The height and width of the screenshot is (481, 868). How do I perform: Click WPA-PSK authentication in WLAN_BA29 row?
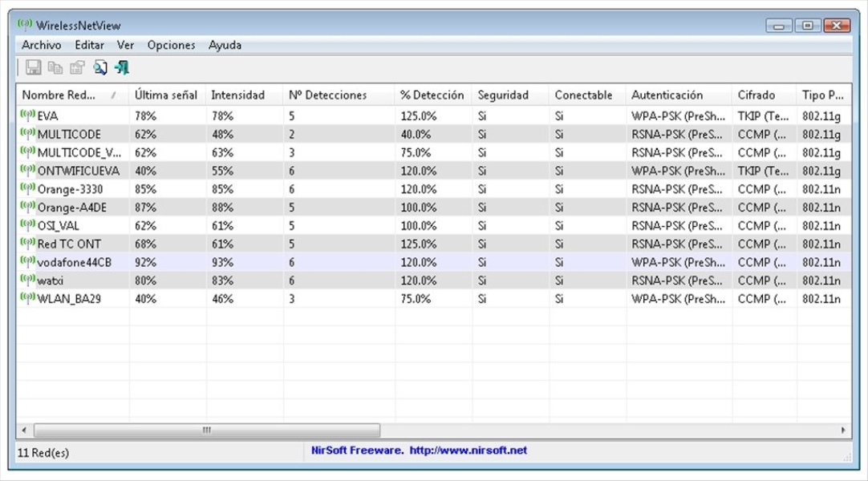point(678,298)
